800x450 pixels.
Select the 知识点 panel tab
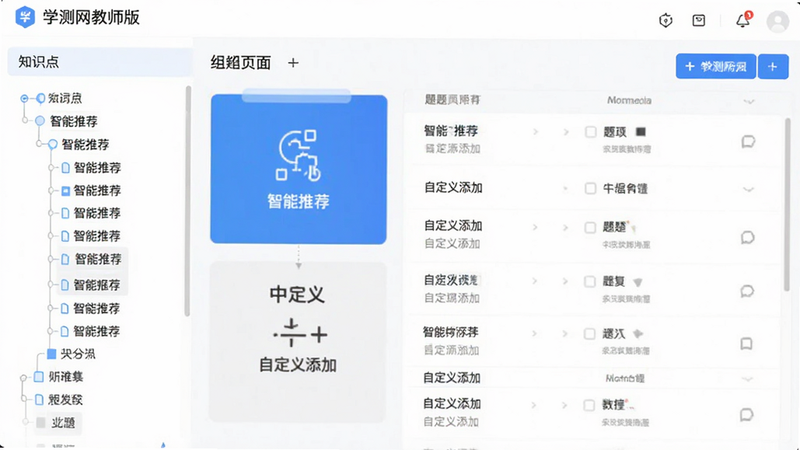[x=100, y=62]
